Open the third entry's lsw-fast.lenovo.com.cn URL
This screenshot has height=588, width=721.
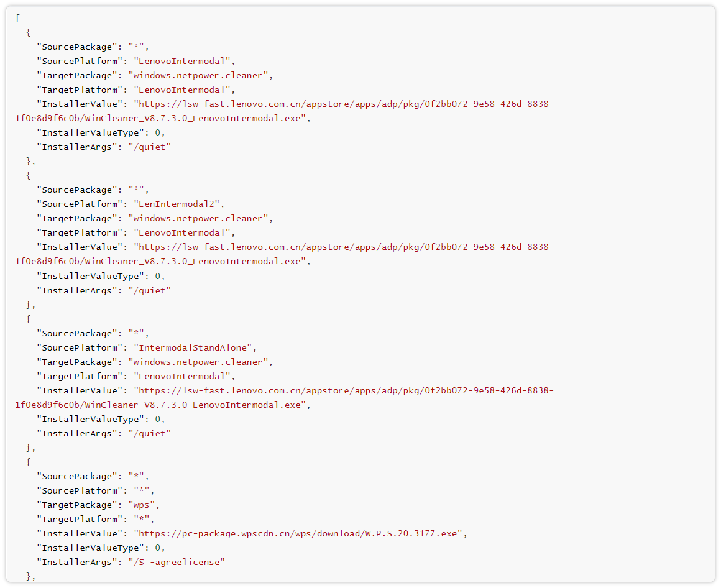click(x=344, y=390)
